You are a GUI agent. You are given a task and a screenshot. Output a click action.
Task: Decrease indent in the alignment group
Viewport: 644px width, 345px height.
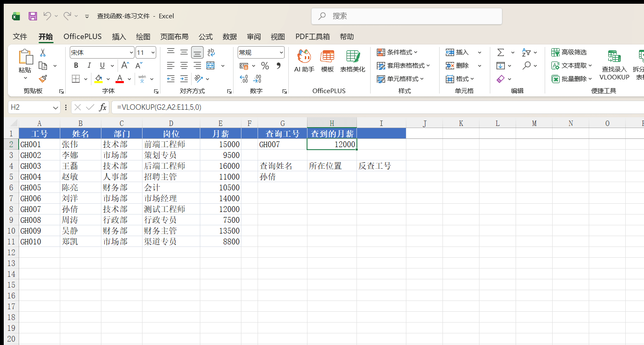tap(171, 79)
